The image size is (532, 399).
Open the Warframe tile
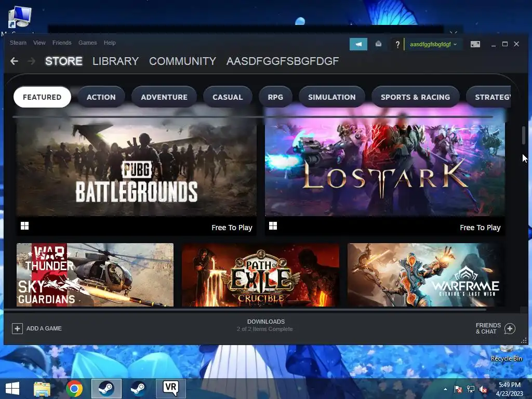click(x=424, y=275)
